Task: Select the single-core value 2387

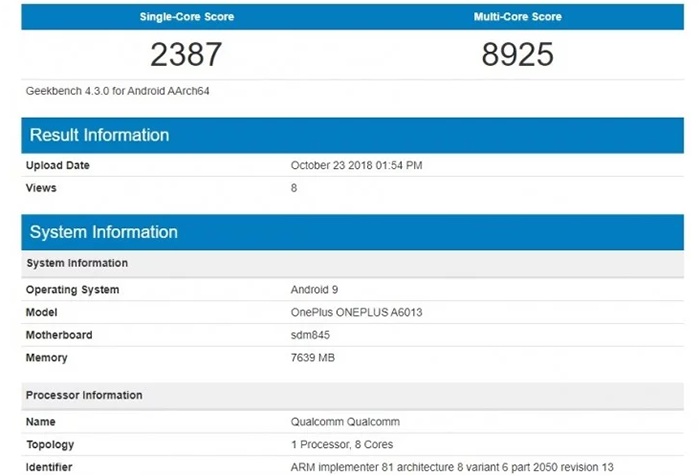Action: pos(186,54)
